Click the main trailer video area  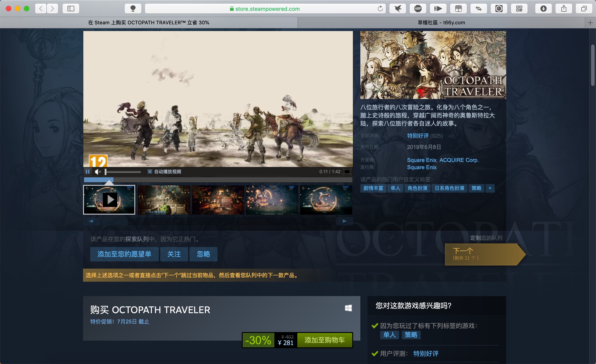218,99
